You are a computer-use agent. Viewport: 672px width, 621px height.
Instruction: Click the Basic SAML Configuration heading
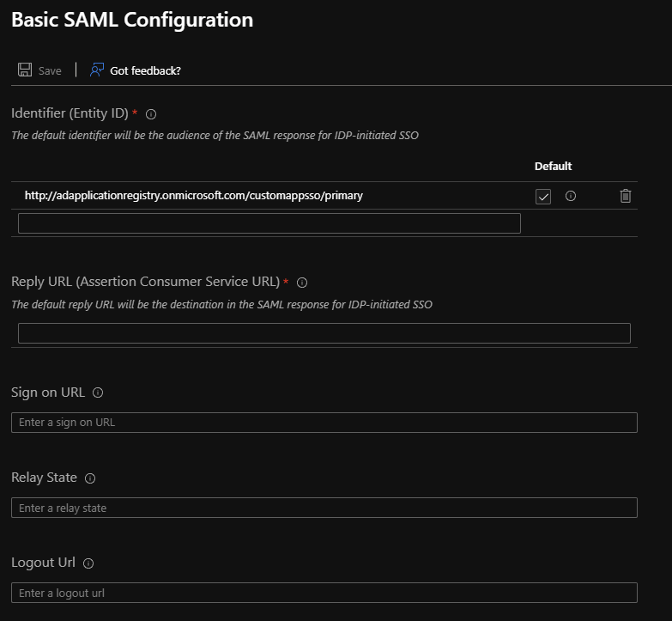pos(132,20)
